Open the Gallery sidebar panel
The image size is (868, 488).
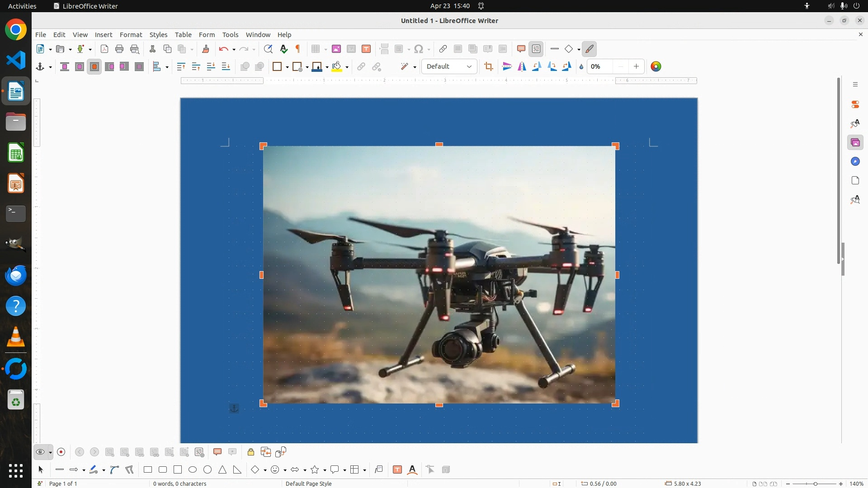(855, 142)
